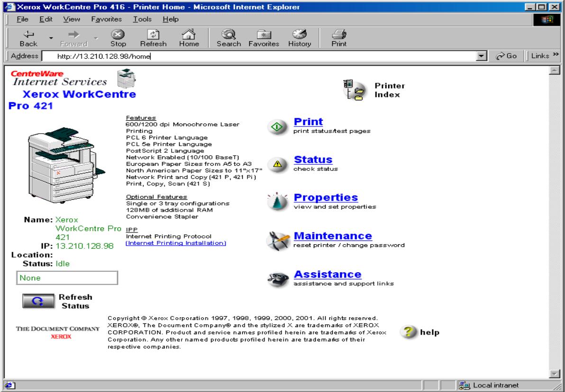Click the Internet Explorer title bar icon
Image resolution: width=565 pixels, height=392 pixels.
9,7
